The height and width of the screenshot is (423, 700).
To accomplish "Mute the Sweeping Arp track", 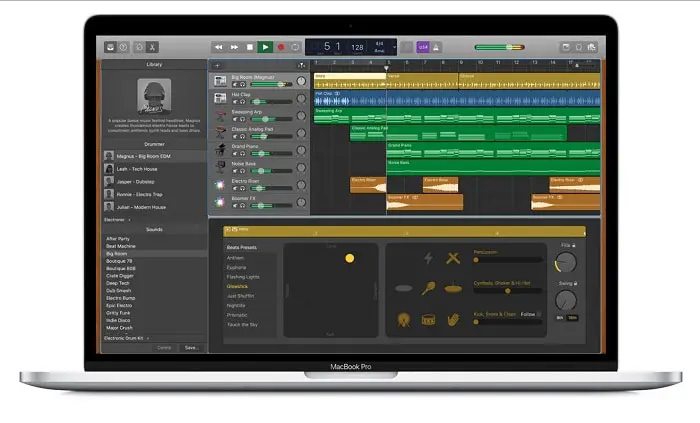I will [x=235, y=119].
